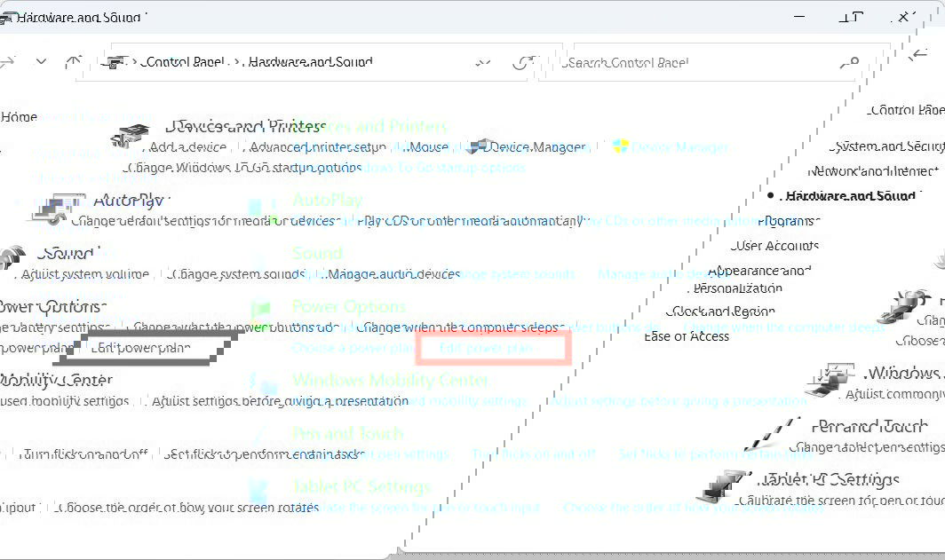Expand the chevron before Control Panel breadcrumb
Screen dimensions: 945x560
pyautogui.click(x=134, y=62)
